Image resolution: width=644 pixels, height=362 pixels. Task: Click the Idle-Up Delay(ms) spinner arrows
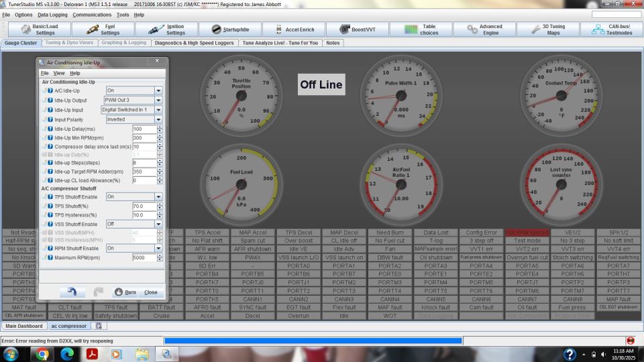[x=160, y=129]
